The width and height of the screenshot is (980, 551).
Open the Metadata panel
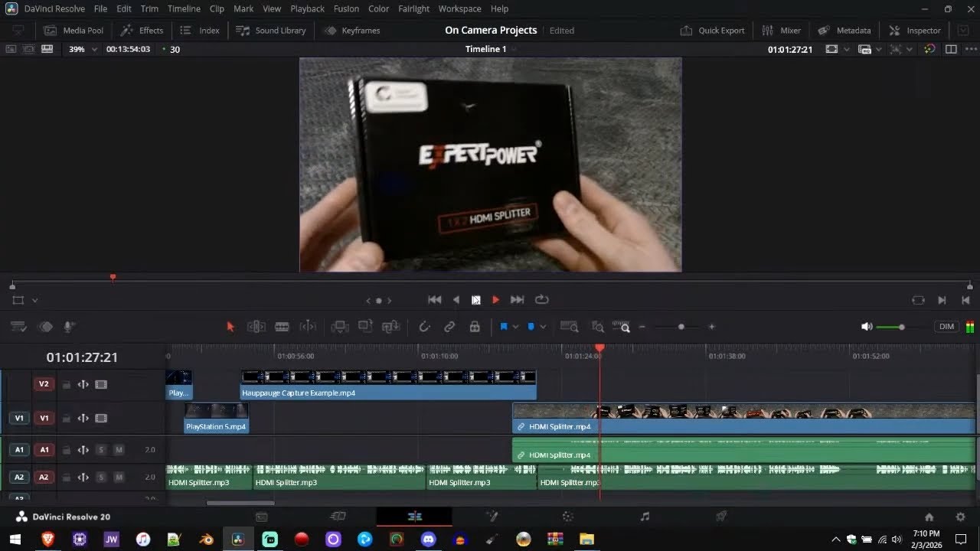tap(844, 31)
